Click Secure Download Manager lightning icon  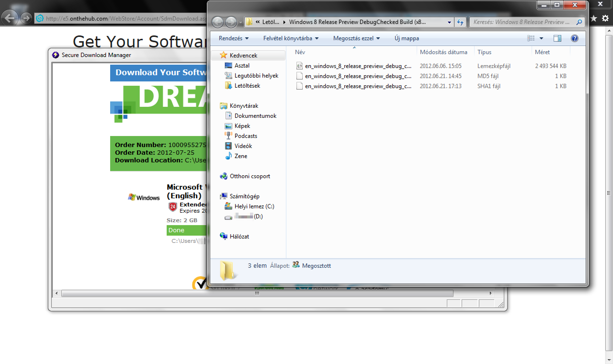point(56,55)
